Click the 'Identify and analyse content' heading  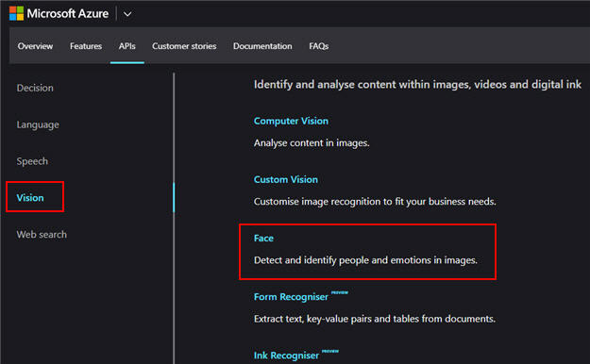[417, 85]
